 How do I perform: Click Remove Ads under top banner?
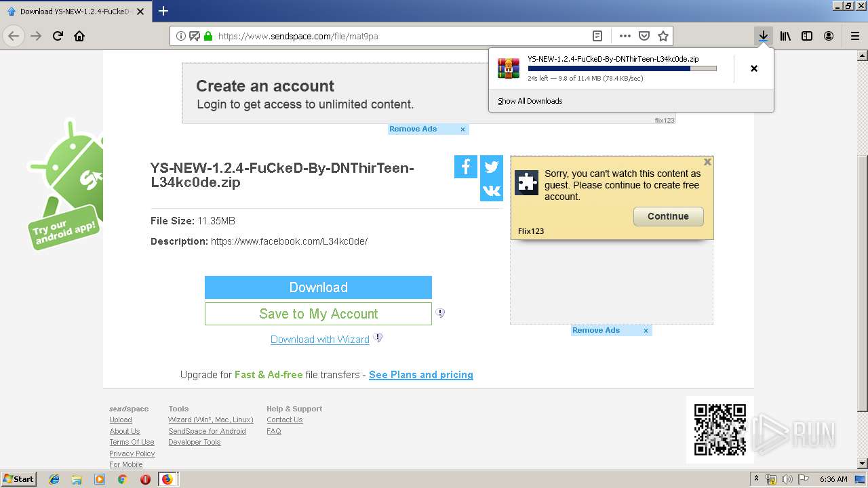413,129
